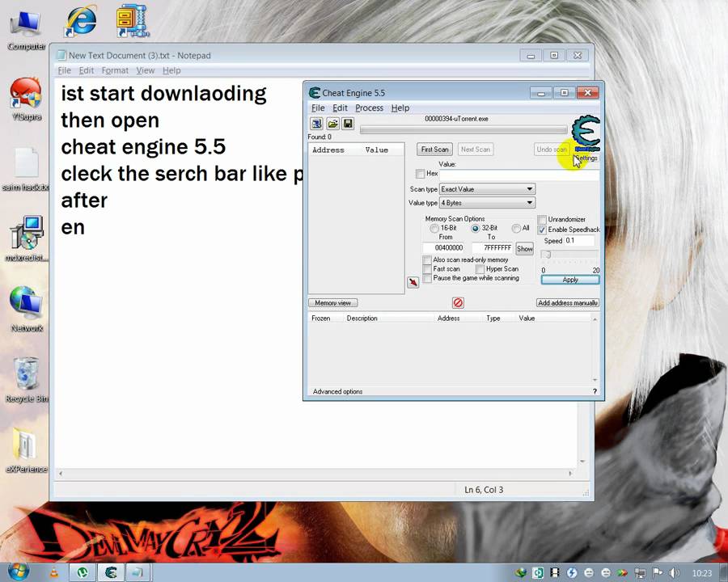Check Pause the game while scanning

click(427, 278)
